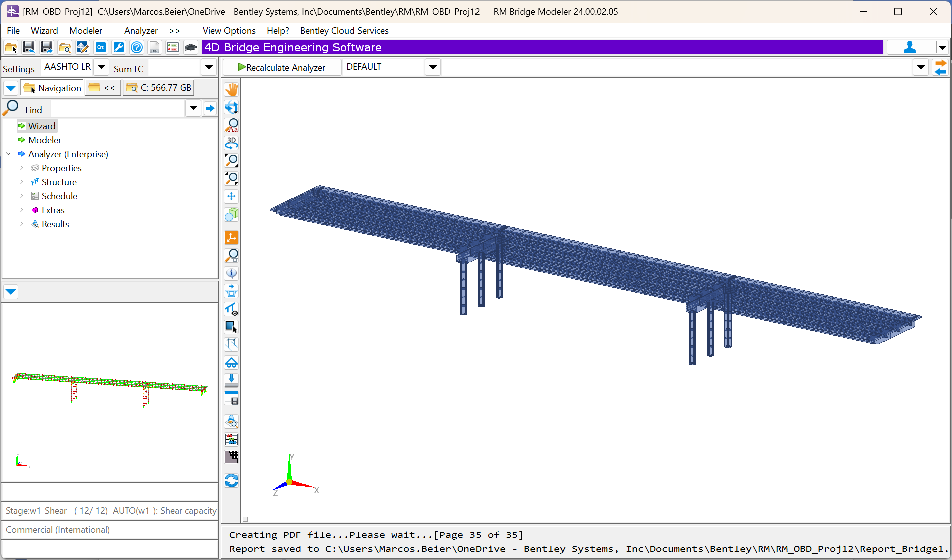
Task: Click the question mark help icon
Action: coord(137,48)
